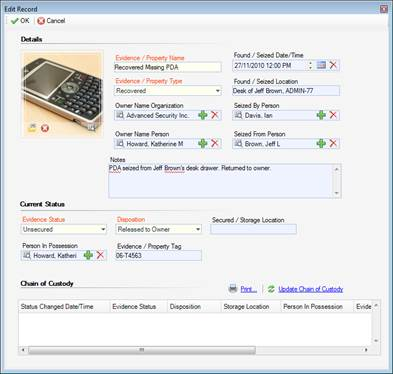
Task: Click the calendar icon beside Found/Seized Date/Time
Action: pyautogui.click(x=321, y=65)
